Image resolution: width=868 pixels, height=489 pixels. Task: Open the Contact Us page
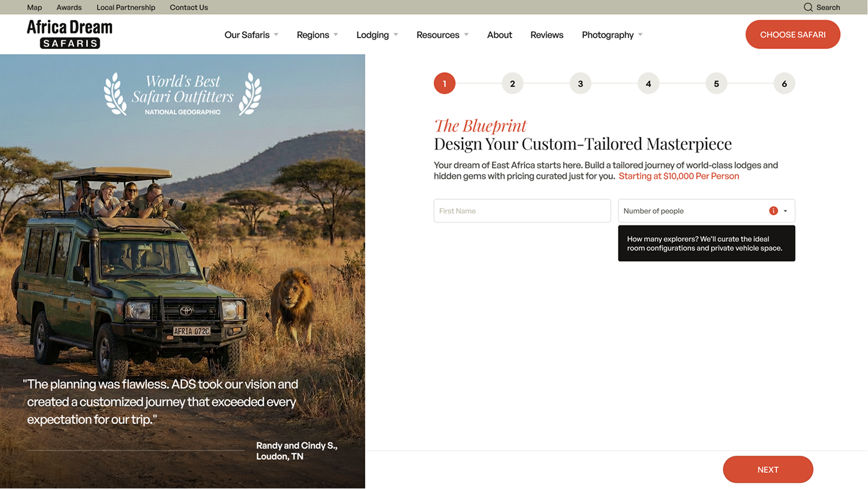(x=188, y=7)
